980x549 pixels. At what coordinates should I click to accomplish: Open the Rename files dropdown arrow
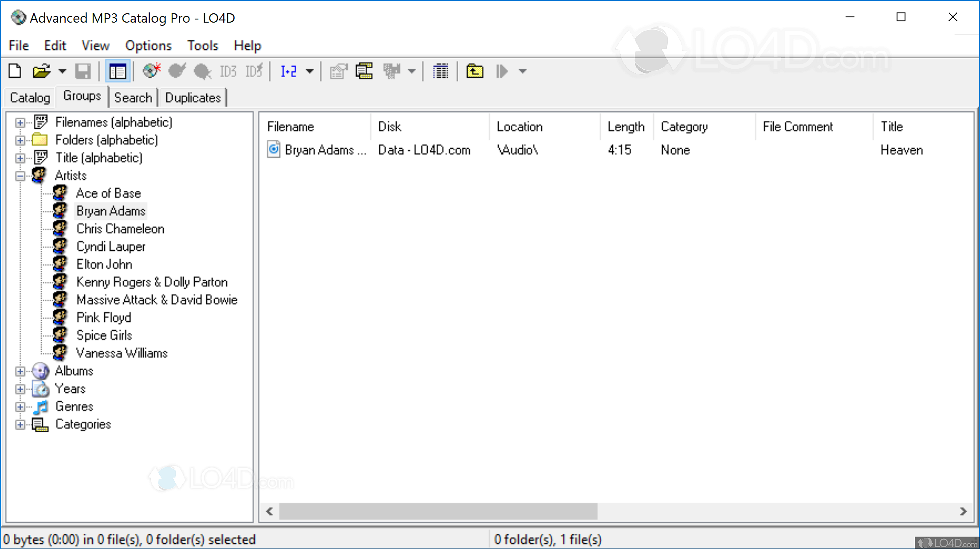click(x=310, y=71)
